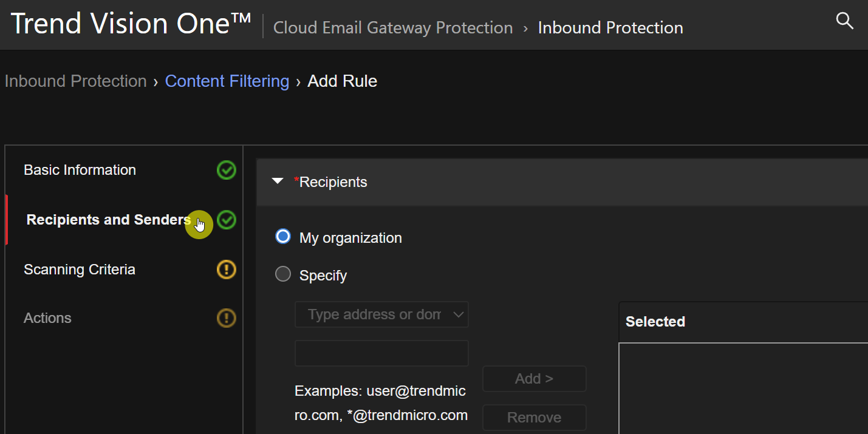The height and width of the screenshot is (434, 868).
Task: Click green checkmark beside Recipients and Senders
Action: (x=226, y=220)
